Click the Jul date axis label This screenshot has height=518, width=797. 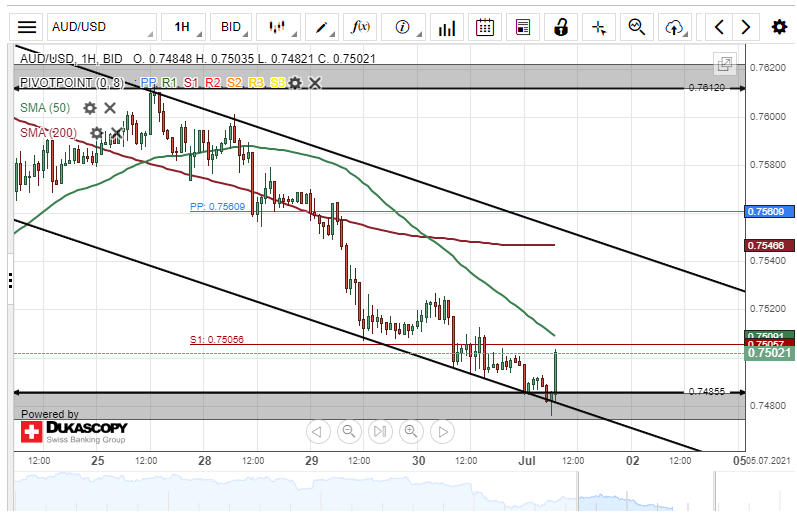(527, 461)
